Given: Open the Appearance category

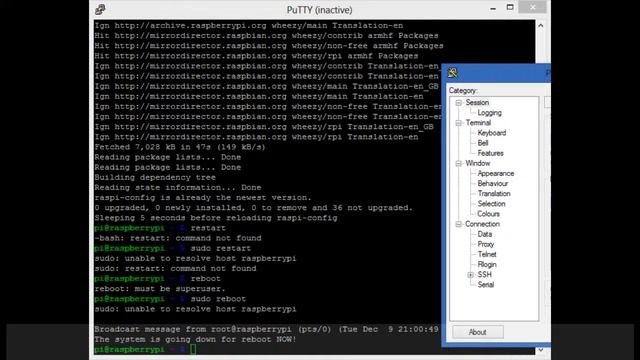Looking at the screenshot, I should [496, 173].
